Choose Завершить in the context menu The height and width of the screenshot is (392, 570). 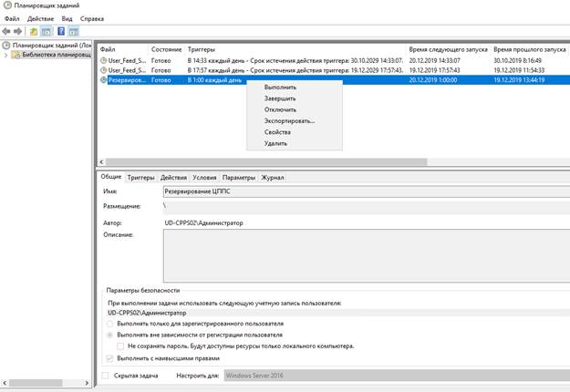pos(280,98)
